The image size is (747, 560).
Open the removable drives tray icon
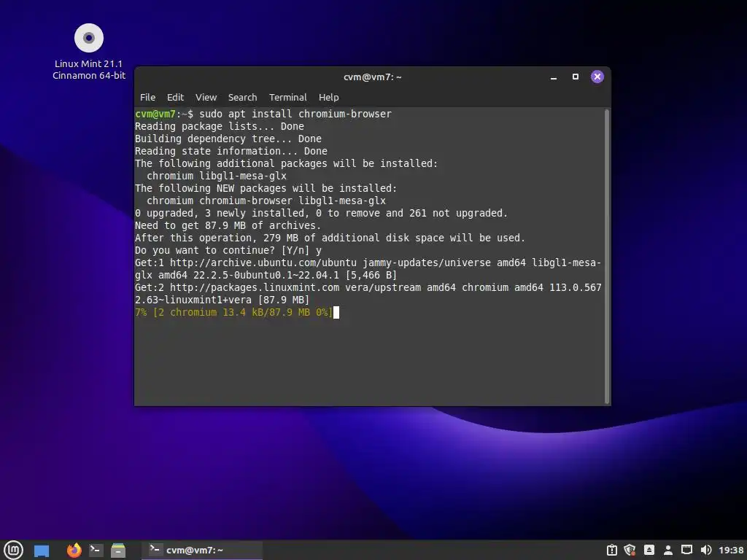pyautogui.click(x=649, y=550)
